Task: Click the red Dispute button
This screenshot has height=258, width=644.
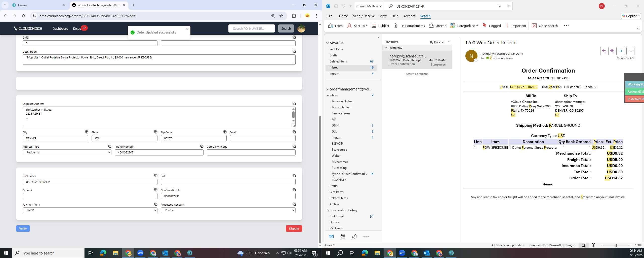Action: point(294,229)
